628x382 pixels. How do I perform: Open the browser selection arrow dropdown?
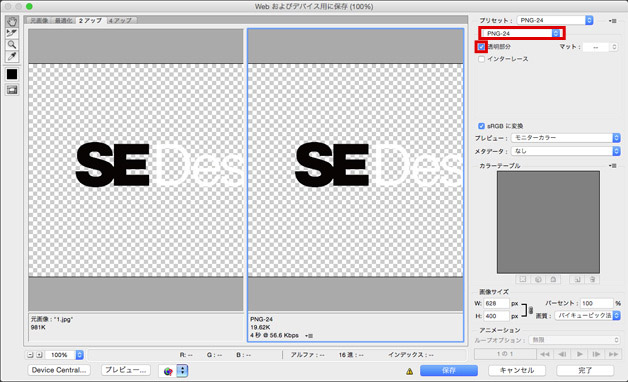(182, 371)
